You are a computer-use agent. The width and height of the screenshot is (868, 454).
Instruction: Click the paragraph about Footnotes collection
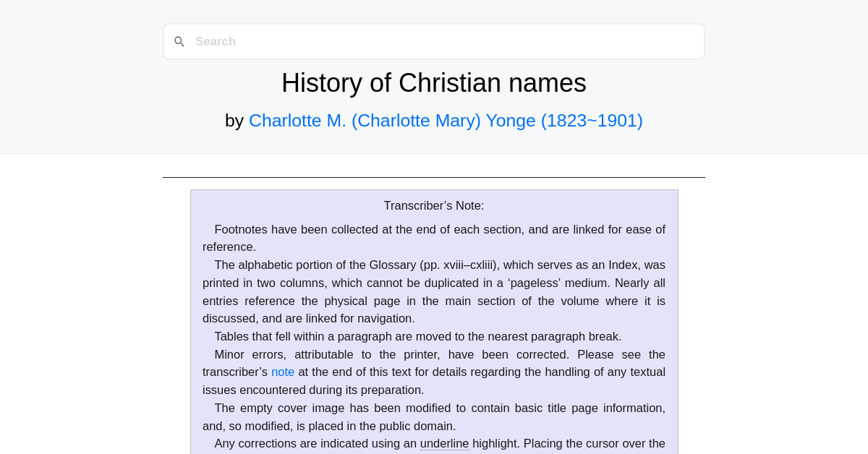pos(433,237)
